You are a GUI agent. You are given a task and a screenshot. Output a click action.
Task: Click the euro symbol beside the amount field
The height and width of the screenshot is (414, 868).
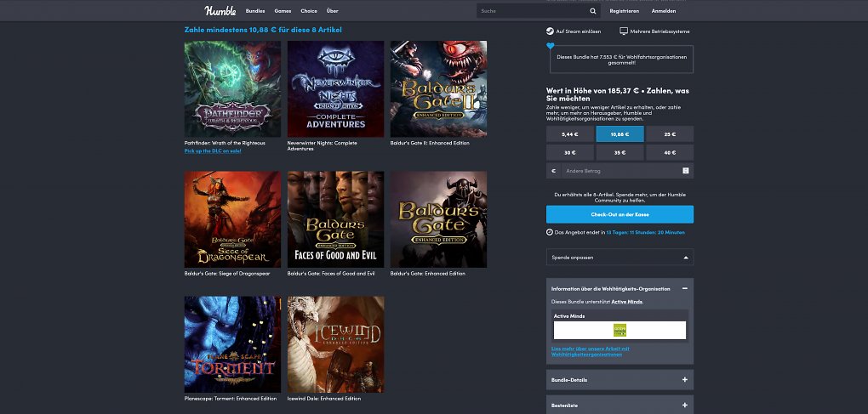(554, 171)
